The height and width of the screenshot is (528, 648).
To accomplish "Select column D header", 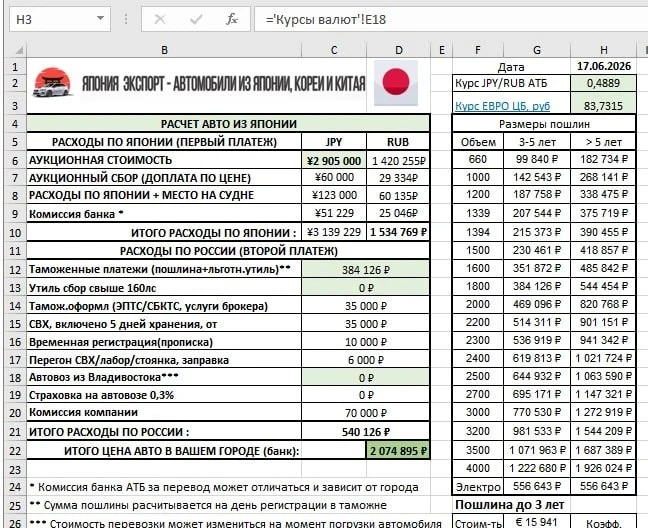I will click(x=398, y=50).
